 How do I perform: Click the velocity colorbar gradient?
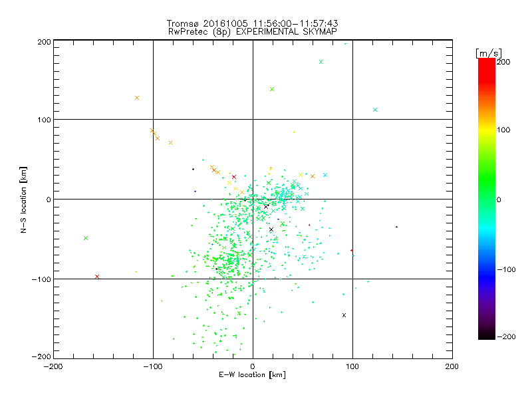487,198
